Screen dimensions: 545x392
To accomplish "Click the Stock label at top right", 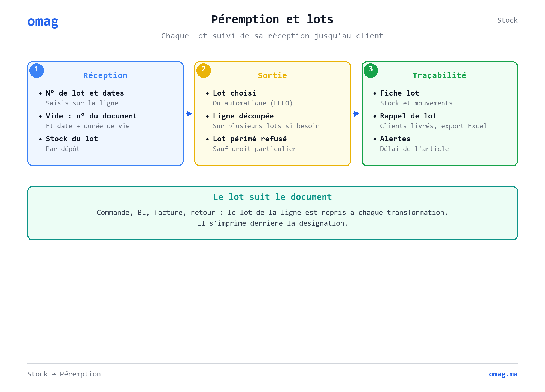I will (507, 20).
